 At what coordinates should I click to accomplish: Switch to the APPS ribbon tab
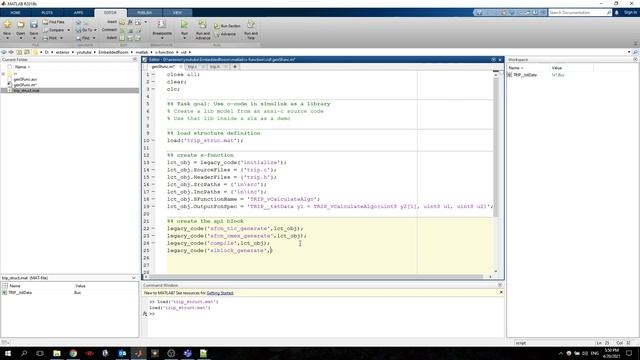point(78,13)
